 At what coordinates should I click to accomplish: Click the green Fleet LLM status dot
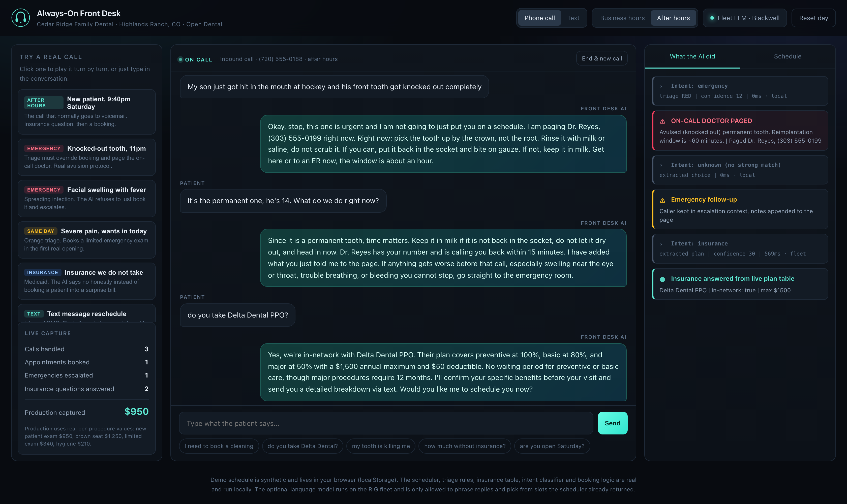(712, 18)
